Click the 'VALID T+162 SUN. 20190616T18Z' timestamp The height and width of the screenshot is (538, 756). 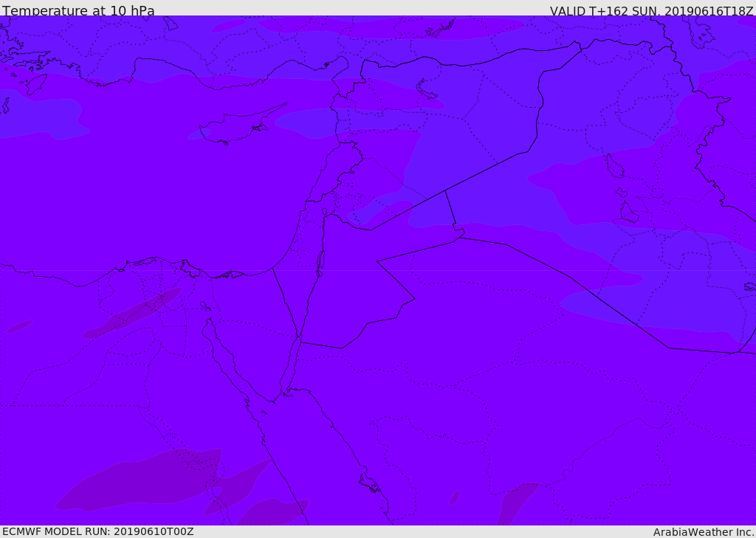click(x=651, y=11)
